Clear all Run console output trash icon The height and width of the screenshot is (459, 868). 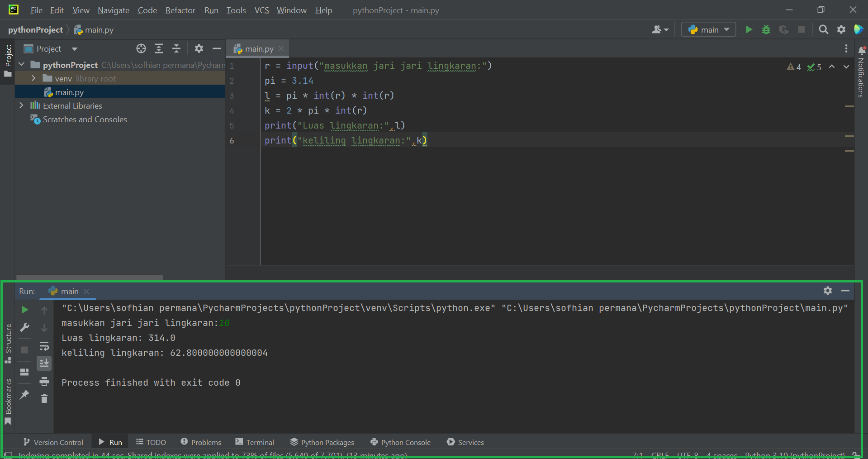[44, 398]
